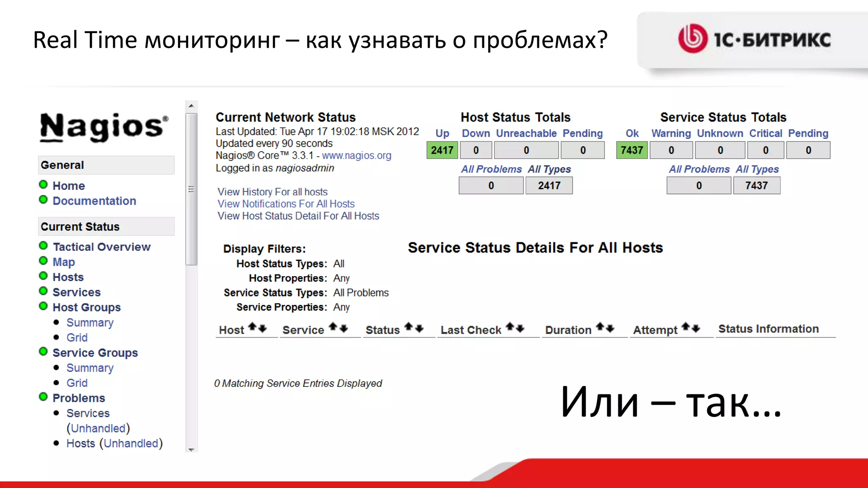Open Service Groups in sidebar
868x488 pixels.
click(x=95, y=353)
